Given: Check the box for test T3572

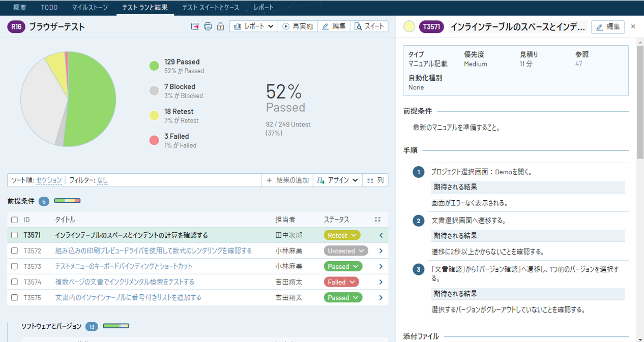Looking at the screenshot, I should (14, 251).
